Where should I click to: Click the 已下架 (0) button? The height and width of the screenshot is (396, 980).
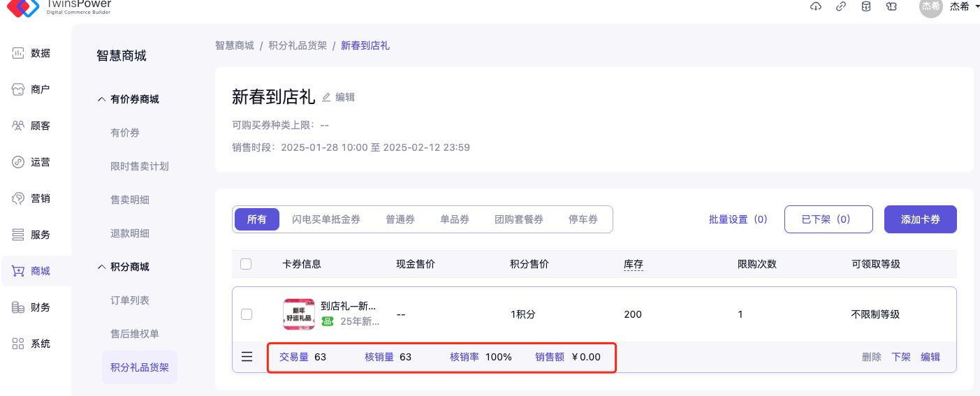[x=828, y=219]
